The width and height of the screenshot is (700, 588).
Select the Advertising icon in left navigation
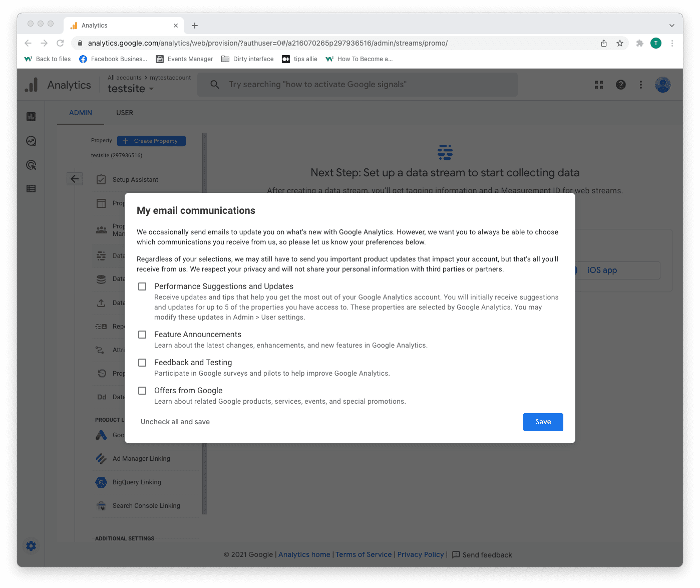point(31,165)
